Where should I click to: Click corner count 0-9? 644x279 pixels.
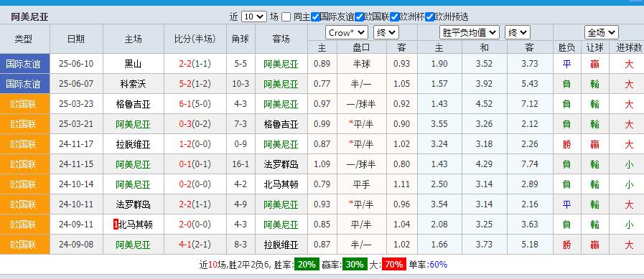click(x=241, y=144)
